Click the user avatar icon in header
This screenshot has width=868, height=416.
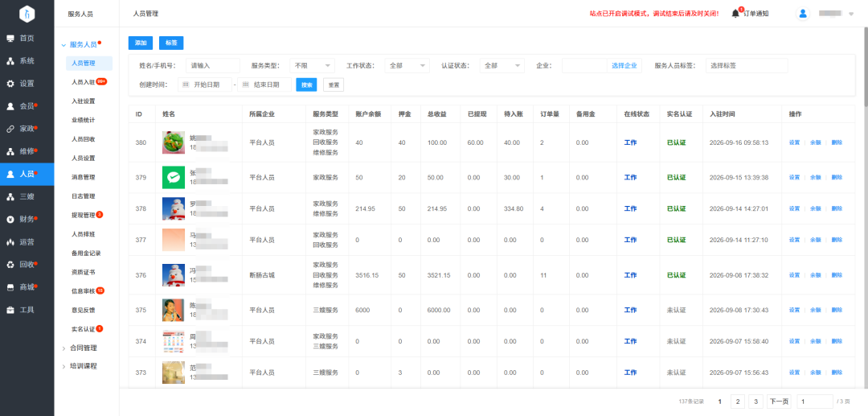coord(803,14)
